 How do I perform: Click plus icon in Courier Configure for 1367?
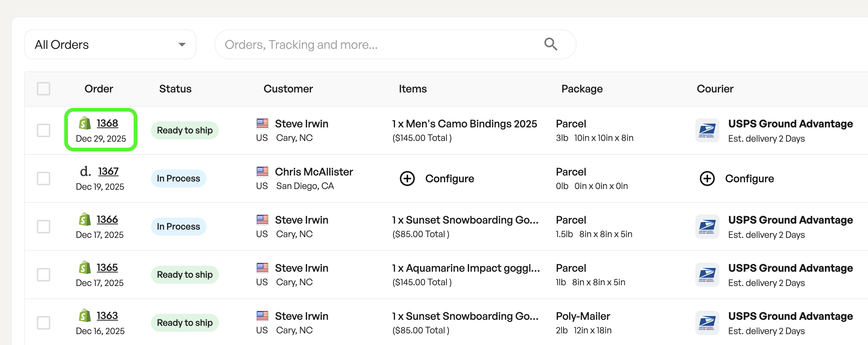pyautogui.click(x=707, y=179)
